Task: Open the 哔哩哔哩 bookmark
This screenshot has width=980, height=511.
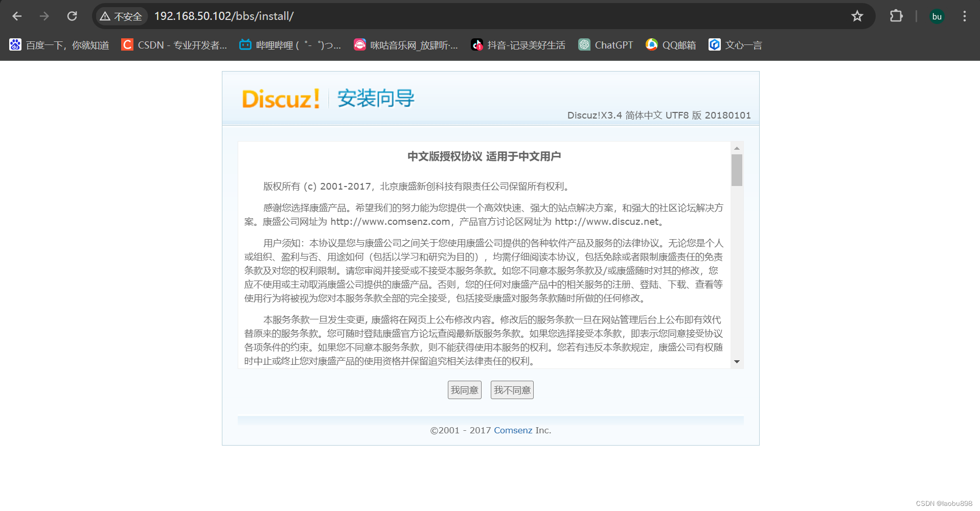Action: point(290,45)
